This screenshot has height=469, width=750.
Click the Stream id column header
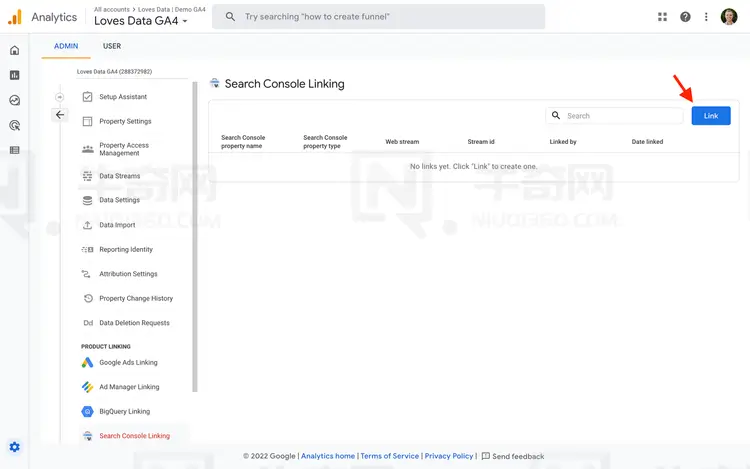481,142
